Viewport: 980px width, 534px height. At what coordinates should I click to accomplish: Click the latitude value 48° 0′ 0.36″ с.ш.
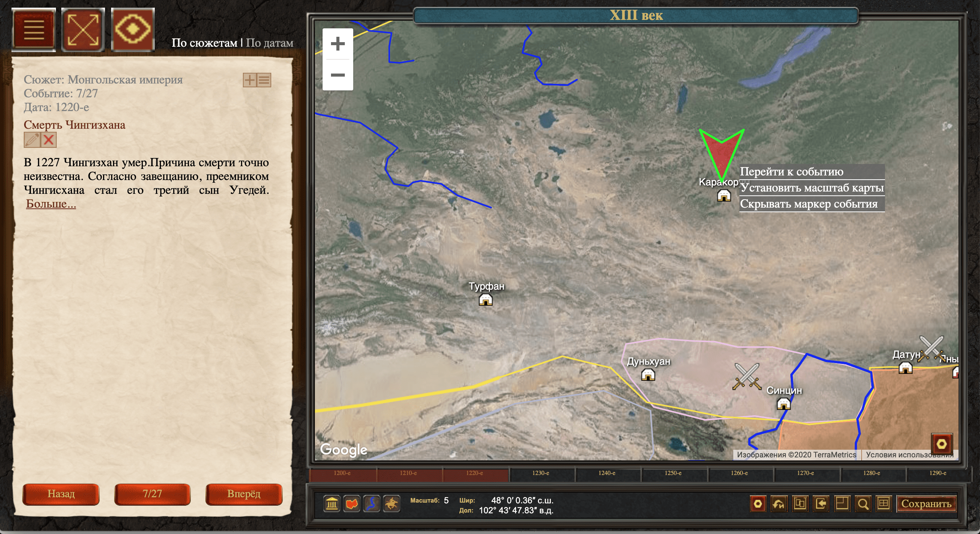pyautogui.click(x=522, y=500)
